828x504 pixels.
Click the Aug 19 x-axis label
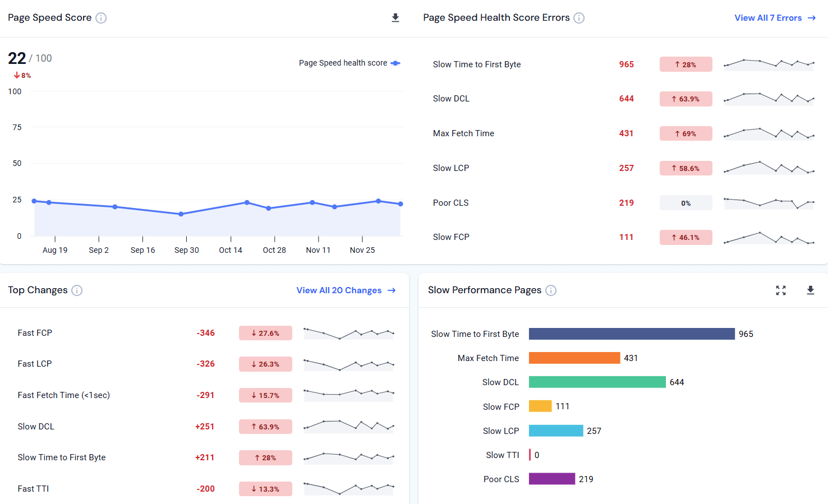[55, 250]
